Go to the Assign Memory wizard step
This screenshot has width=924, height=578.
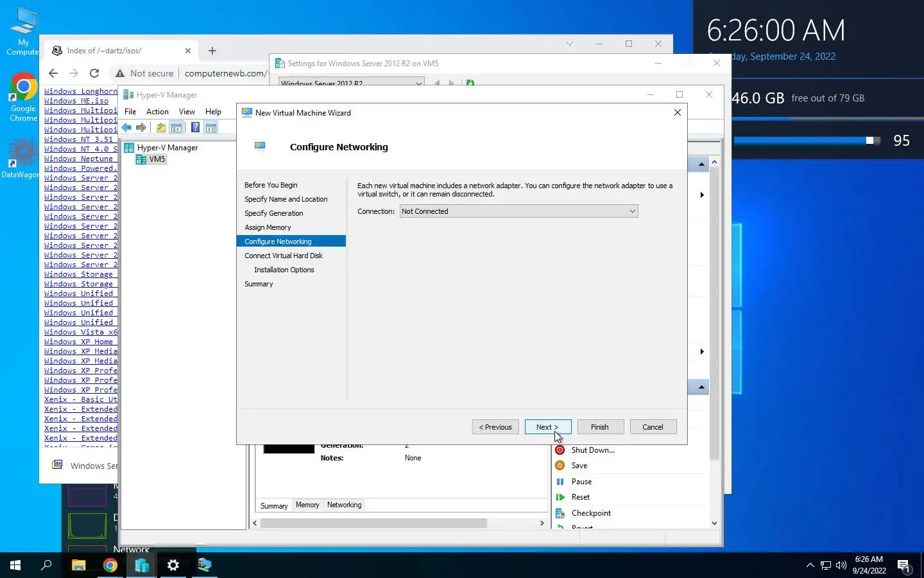coord(268,227)
